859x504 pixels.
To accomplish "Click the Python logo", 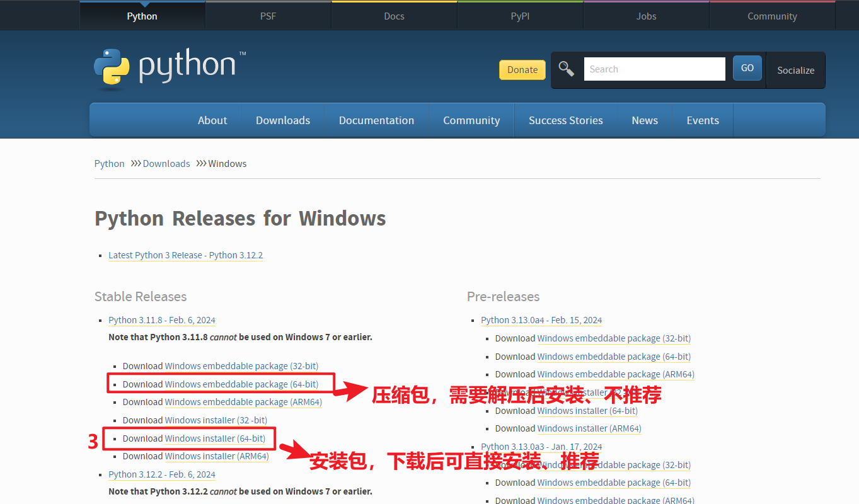I will point(170,68).
